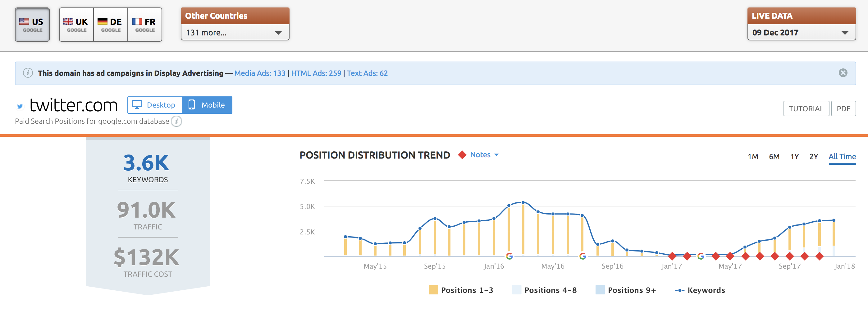This screenshot has height=314, width=868.
Task: Select the US Google database button
Action: point(32,25)
